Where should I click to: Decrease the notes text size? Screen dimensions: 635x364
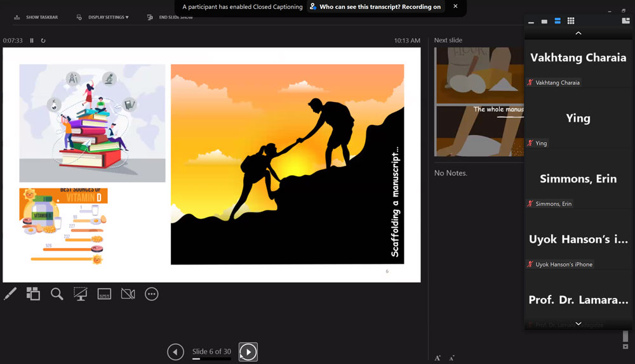point(451,358)
